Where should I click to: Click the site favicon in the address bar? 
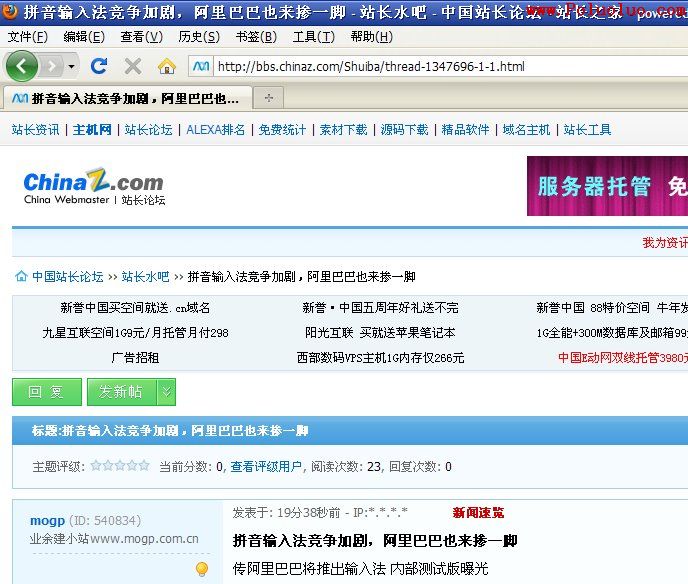[201, 67]
